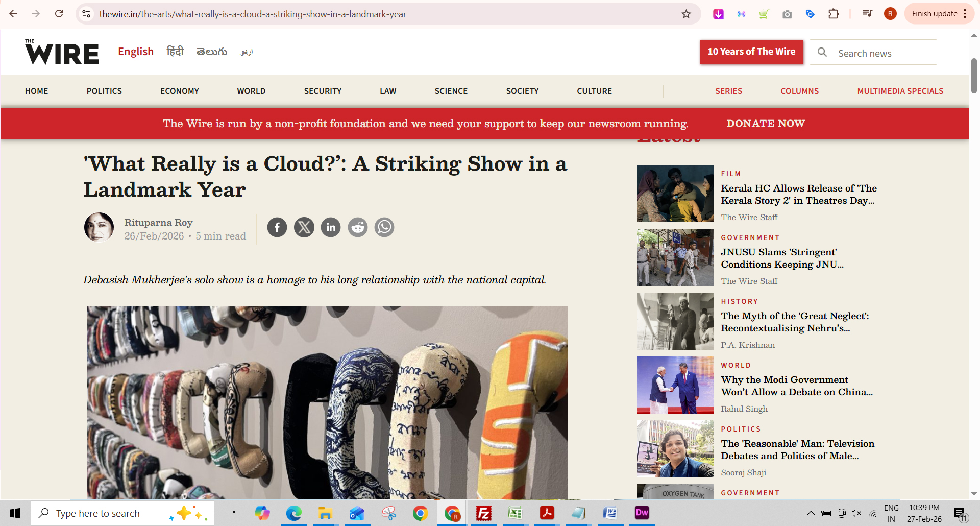The image size is (980, 526).
Task: Show hidden system tray icons
Action: (811, 513)
